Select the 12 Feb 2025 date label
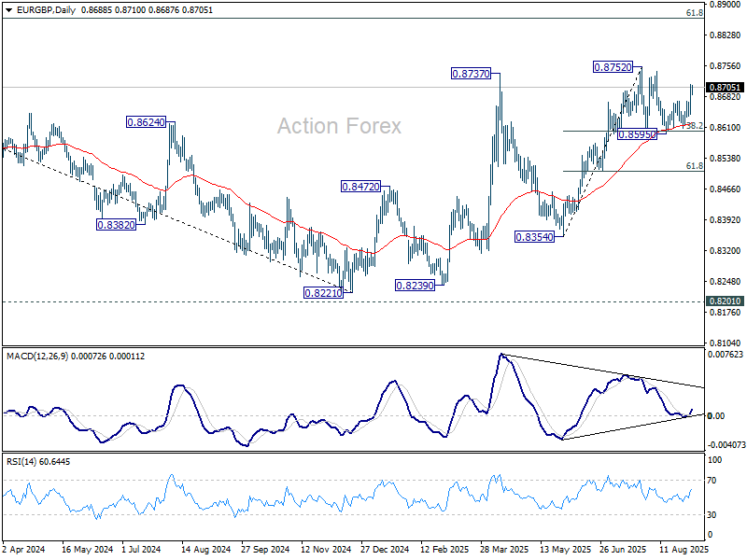 pyautogui.click(x=444, y=550)
